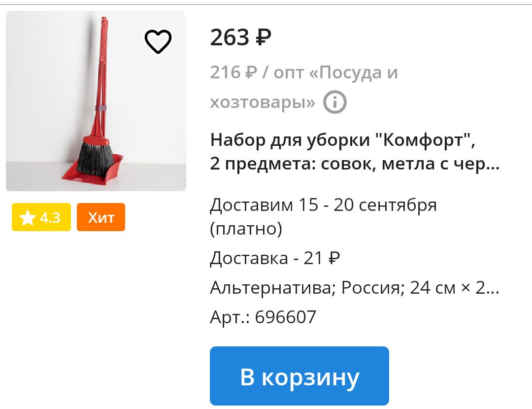This screenshot has width=532, height=409.
Task: Select the Доставка - 21 ₽ line
Action: click(x=275, y=258)
